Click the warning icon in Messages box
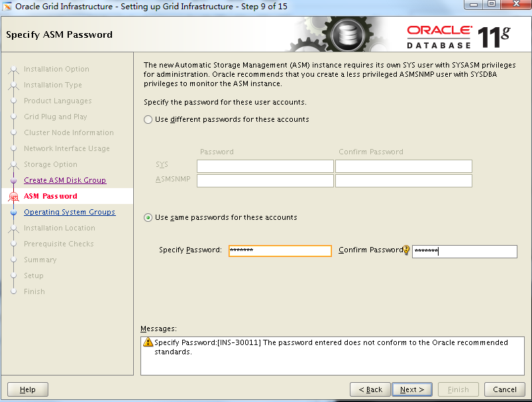The height and width of the screenshot is (402, 532). pyautogui.click(x=148, y=342)
